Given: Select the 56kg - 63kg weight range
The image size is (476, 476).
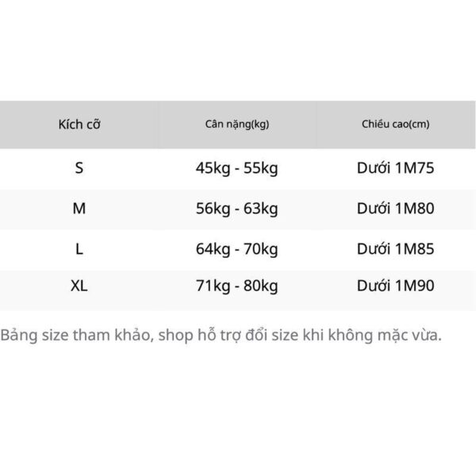Looking at the screenshot, I should tap(236, 209).
